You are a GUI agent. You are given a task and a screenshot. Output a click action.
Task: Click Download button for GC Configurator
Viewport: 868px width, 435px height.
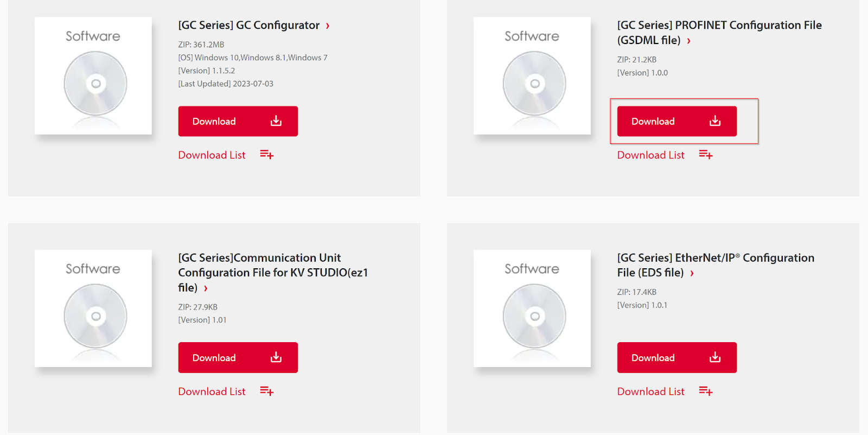[238, 121]
